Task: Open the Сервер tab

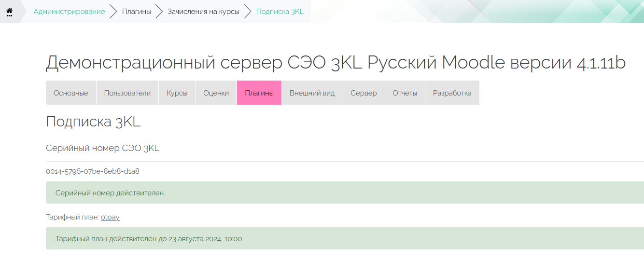Action: point(364,93)
